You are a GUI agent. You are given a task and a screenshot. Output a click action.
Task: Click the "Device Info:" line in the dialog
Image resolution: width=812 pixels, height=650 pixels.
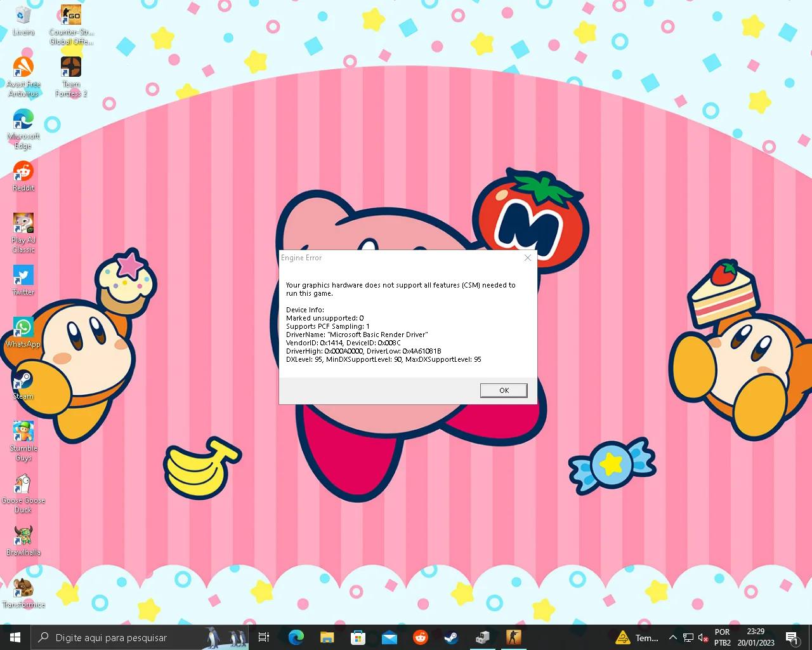coord(305,310)
